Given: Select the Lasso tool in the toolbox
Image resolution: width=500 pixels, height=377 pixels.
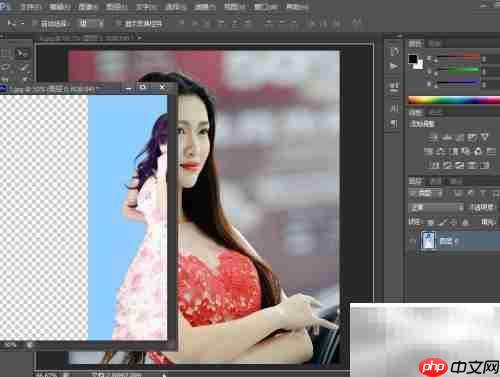Looking at the screenshot, I should click(6, 68).
